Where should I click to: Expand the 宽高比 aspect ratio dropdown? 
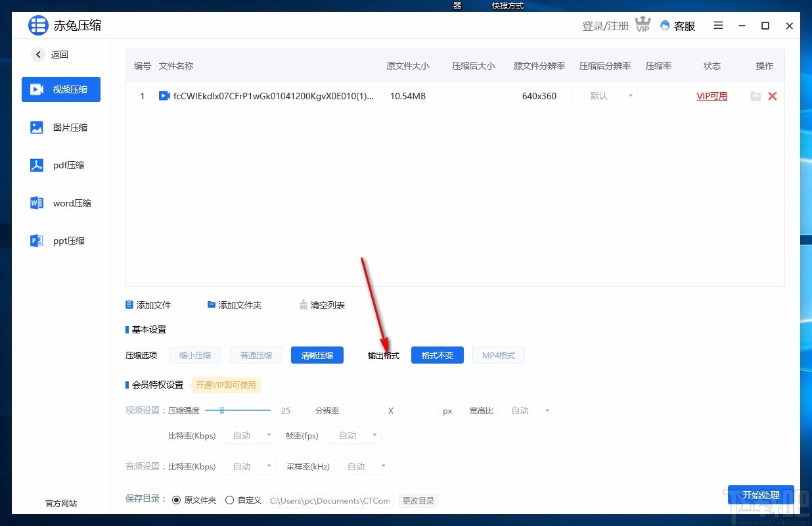click(525, 410)
